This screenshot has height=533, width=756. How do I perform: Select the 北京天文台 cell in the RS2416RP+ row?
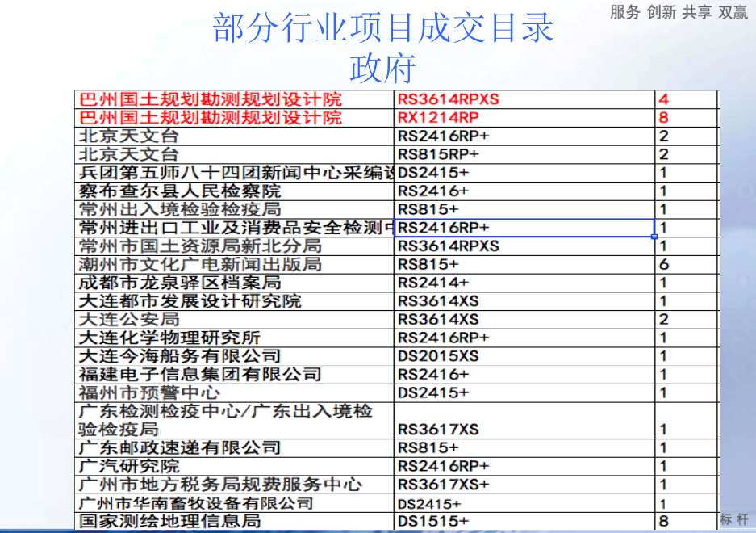pos(234,136)
